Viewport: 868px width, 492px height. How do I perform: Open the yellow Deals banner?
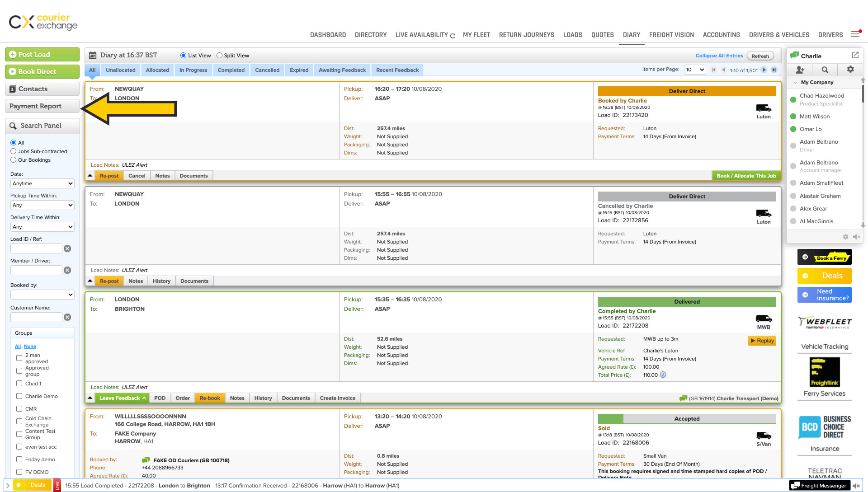[825, 276]
